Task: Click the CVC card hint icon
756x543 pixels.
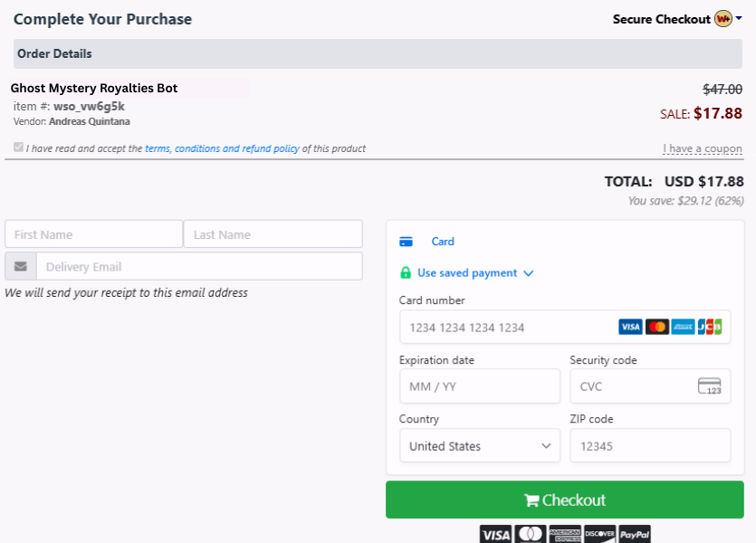Action: tap(710, 386)
